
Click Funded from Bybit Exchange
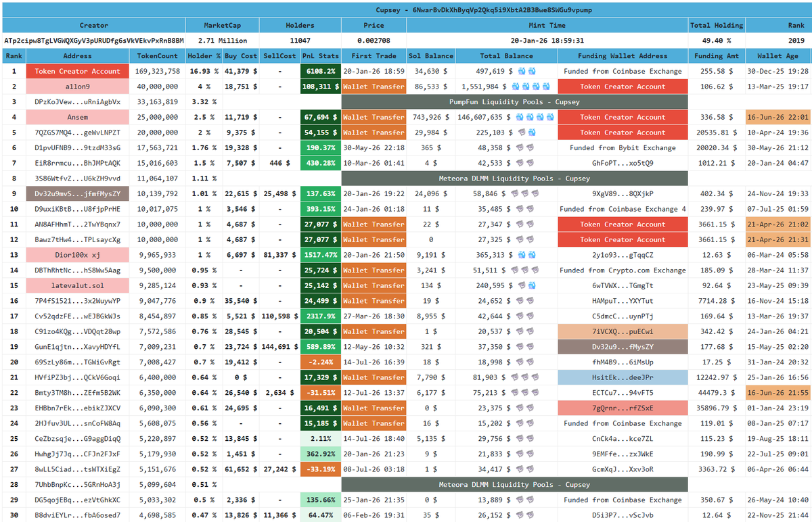[x=623, y=147]
